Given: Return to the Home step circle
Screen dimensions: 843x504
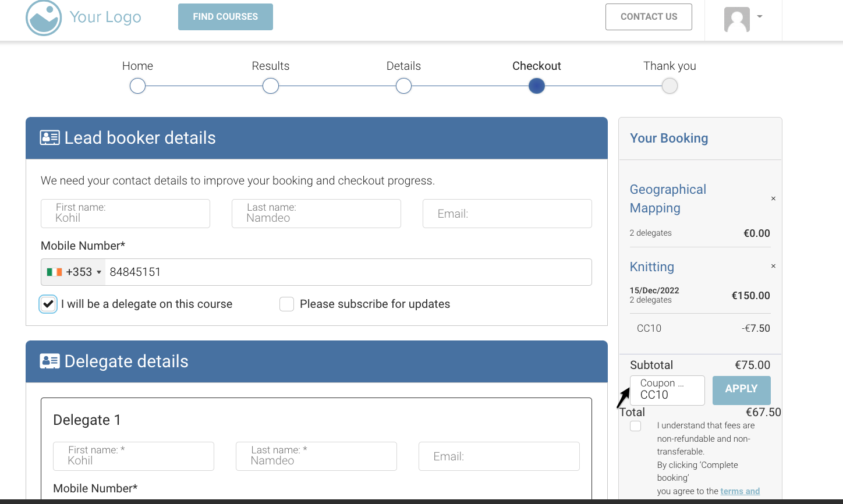Looking at the screenshot, I should click(x=137, y=86).
